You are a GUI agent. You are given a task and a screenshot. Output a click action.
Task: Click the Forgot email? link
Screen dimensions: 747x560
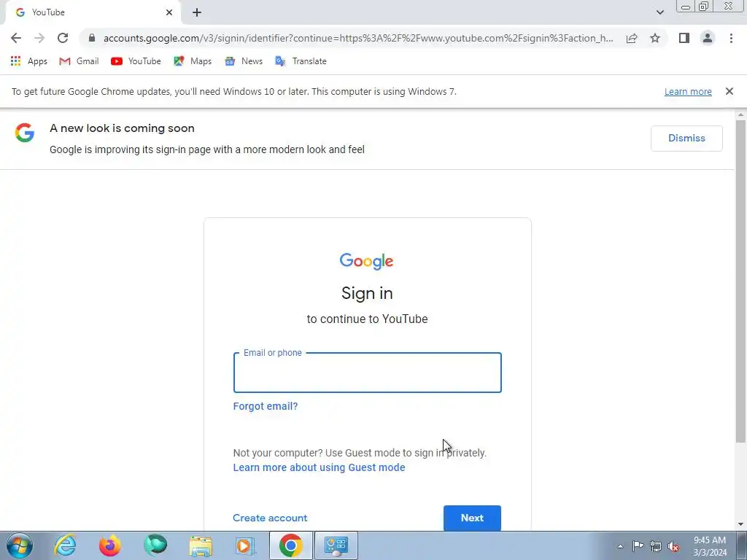coord(266,406)
